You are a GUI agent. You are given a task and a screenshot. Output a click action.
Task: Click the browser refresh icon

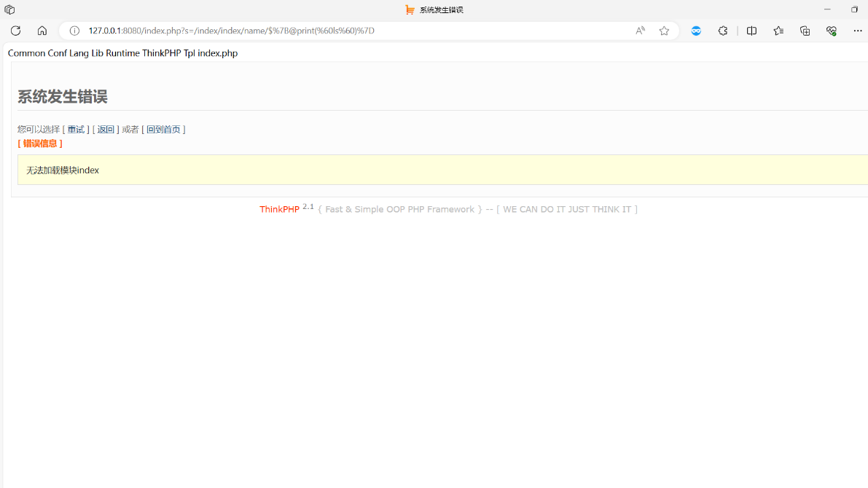(15, 31)
